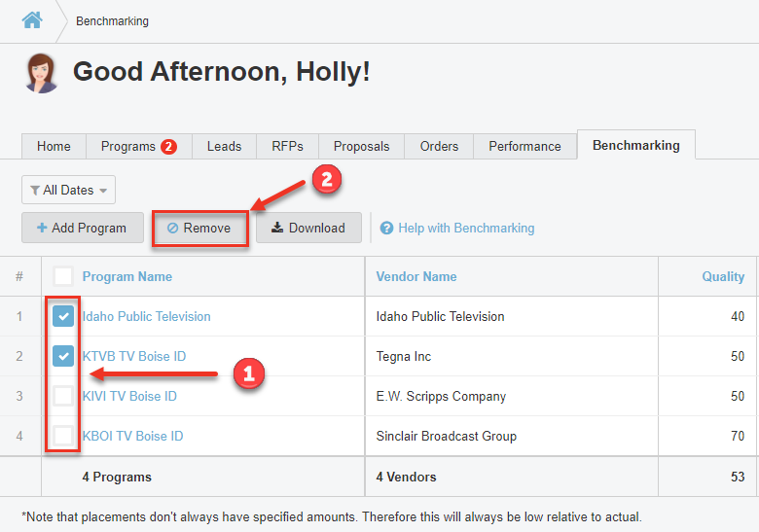Uncheck Idaho Public Television checkbox
Viewport: 759px width, 532px height.
[63, 316]
